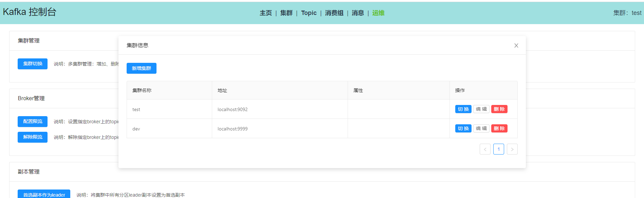
Task: Switch to the test cluster
Action: click(x=463, y=109)
